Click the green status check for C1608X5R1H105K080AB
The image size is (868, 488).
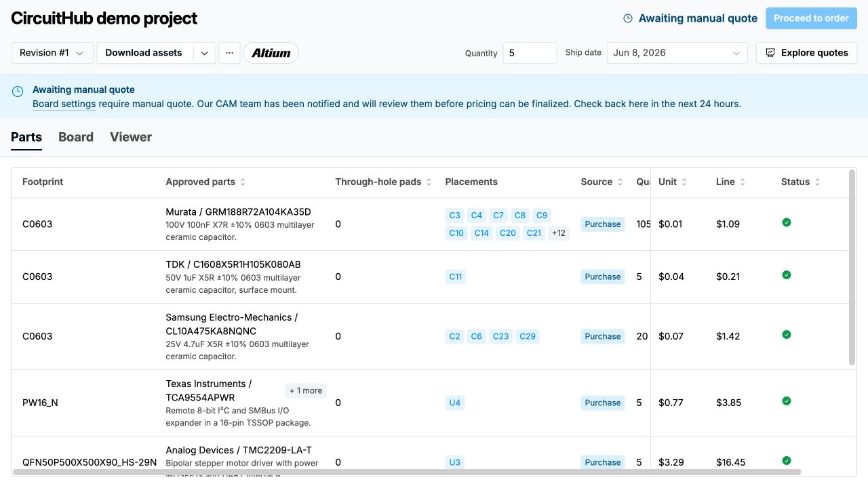click(x=787, y=275)
